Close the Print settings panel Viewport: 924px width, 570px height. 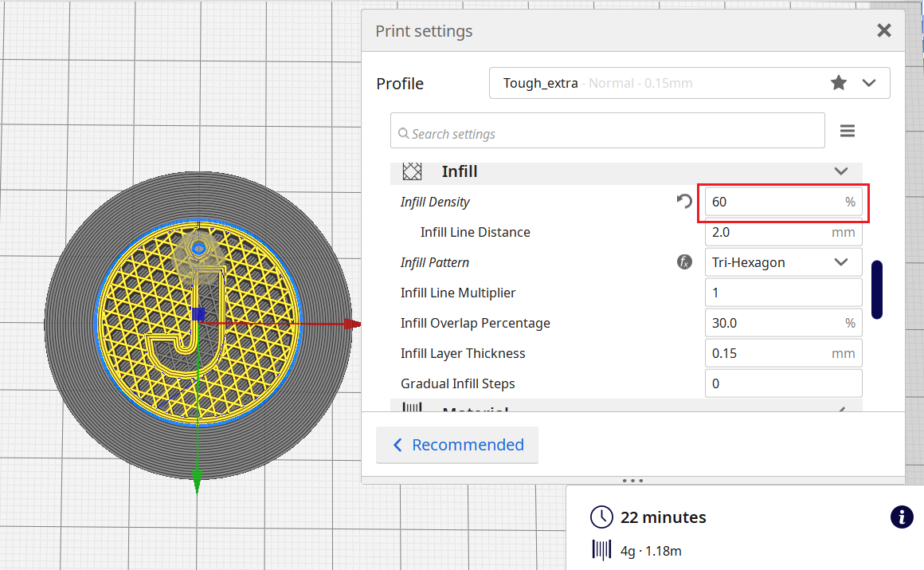pyautogui.click(x=883, y=31)
